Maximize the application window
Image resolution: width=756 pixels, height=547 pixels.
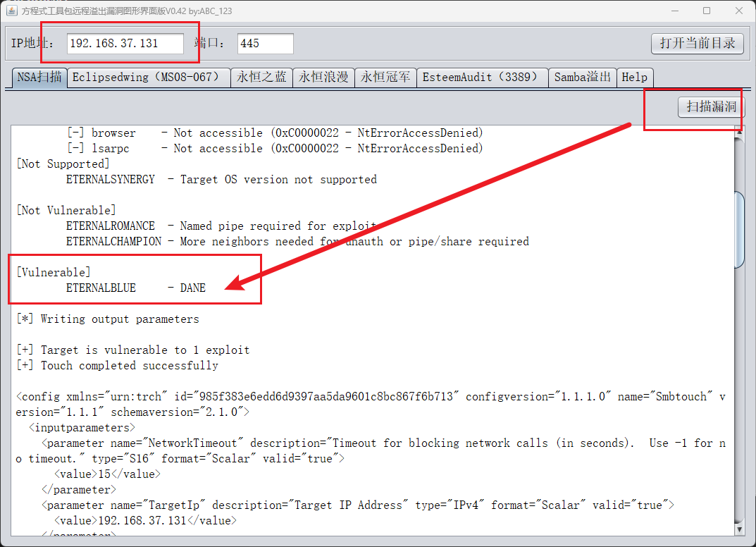[x=707, y=11]
